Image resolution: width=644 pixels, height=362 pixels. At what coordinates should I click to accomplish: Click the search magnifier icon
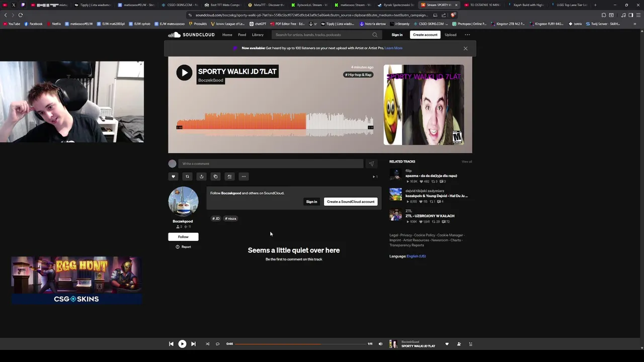pos(375,35)
